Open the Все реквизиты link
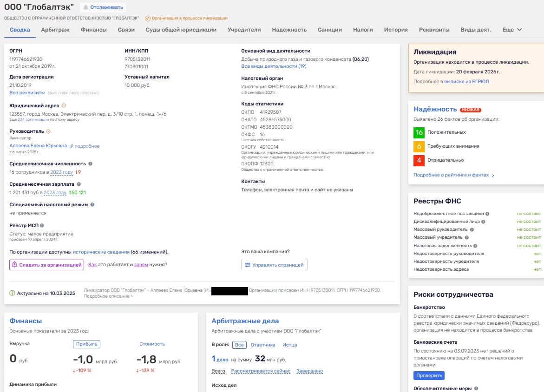Image resolution: width=544 pixels, height=392 pixels. [x=27, y=92]
